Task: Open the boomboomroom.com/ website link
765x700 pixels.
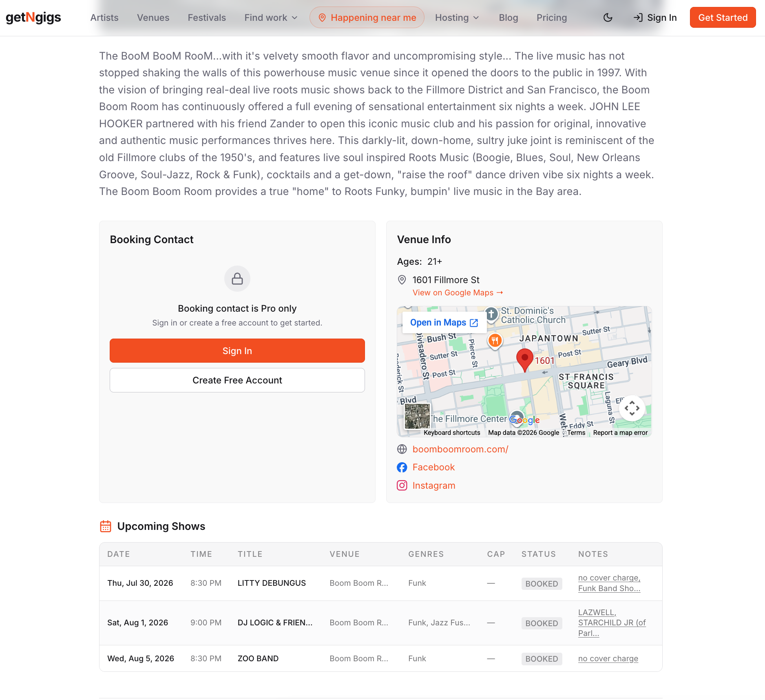Action: pos(460,449)
